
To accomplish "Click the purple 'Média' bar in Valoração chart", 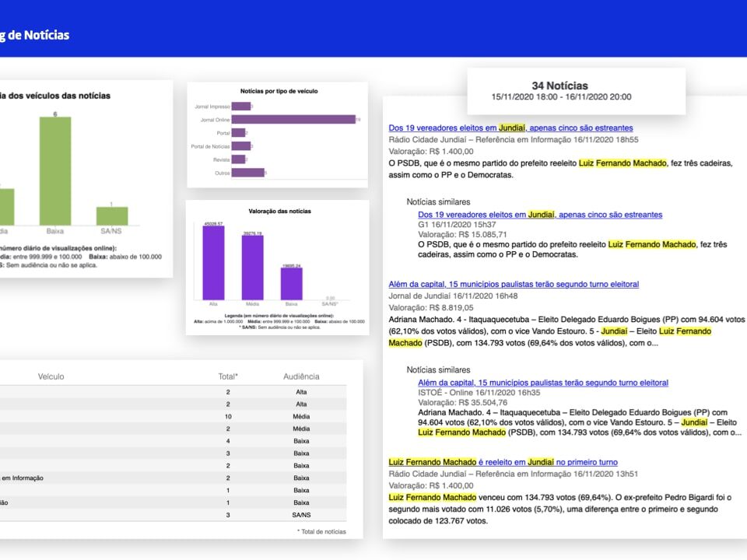I will coord(252,265).
